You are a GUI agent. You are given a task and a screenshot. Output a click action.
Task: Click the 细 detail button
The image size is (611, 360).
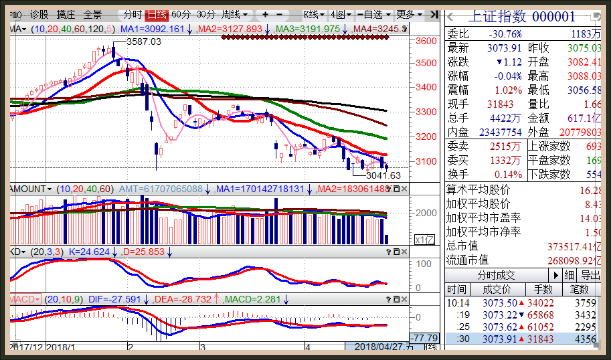(x=569, y=275)
